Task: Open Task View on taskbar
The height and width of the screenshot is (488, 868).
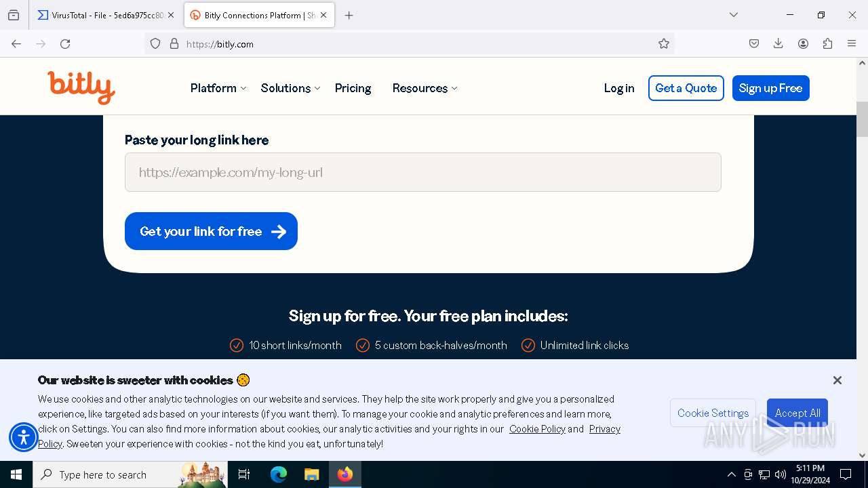Action: click(x=244, y=474)
